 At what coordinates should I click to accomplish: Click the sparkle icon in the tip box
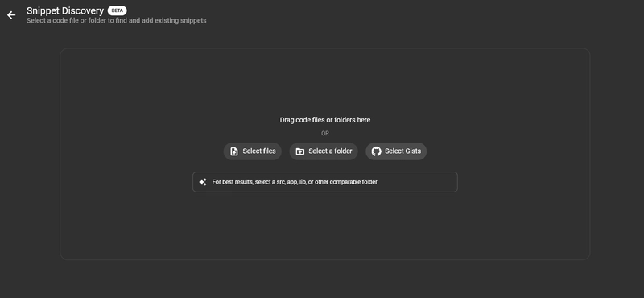coord(203,182)
